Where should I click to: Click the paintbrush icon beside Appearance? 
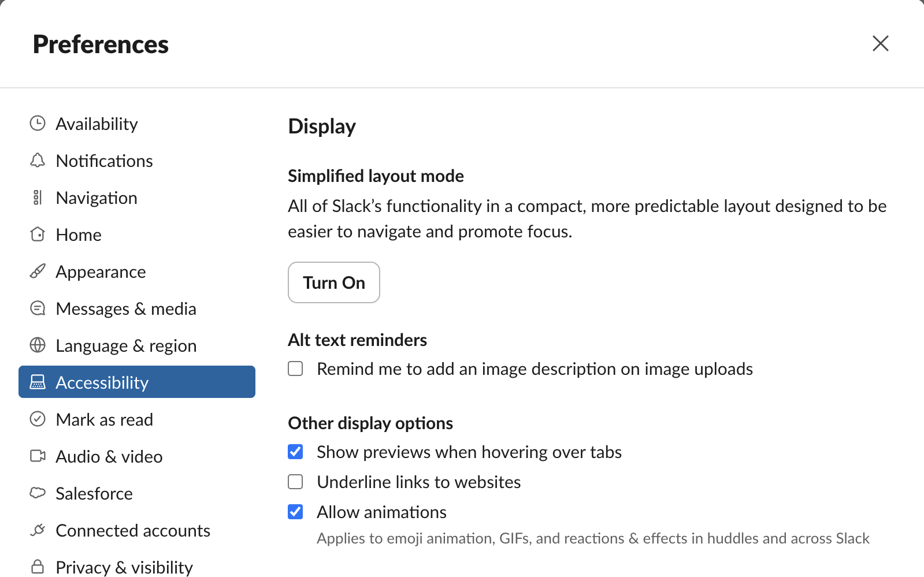[38, 271]
